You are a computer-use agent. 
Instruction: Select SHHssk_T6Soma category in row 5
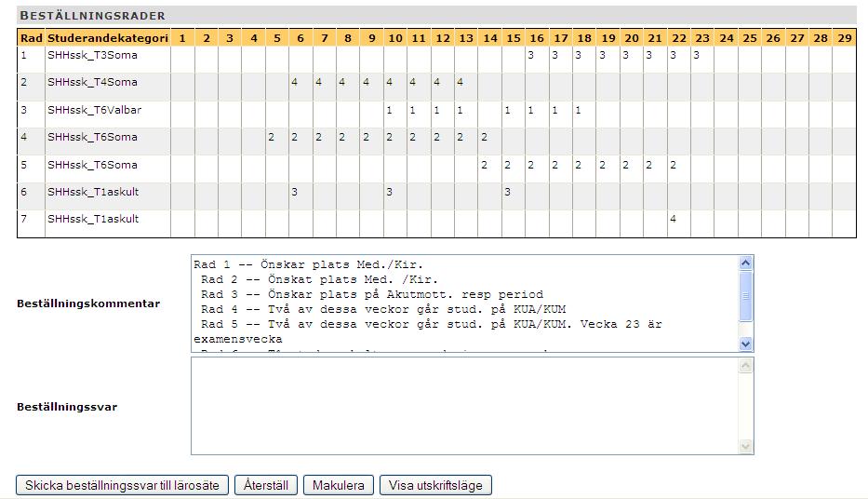(92, 165)
